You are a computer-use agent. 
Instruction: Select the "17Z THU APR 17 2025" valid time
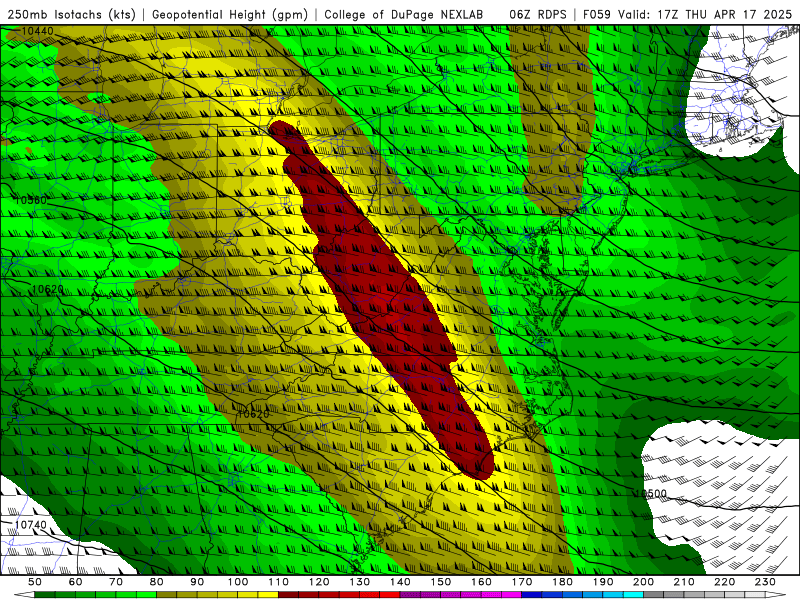[725, 14]
